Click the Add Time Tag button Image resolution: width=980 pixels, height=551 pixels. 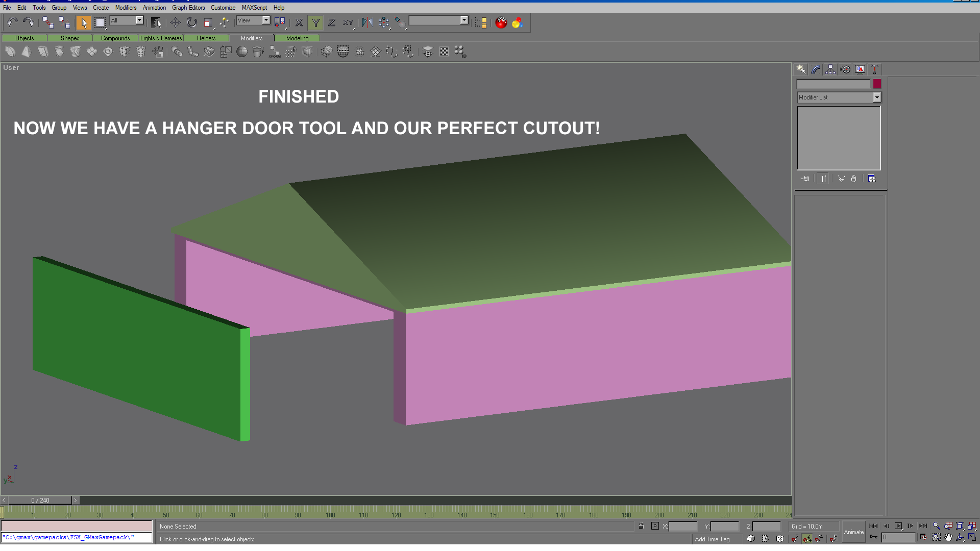tap(712, 539)
